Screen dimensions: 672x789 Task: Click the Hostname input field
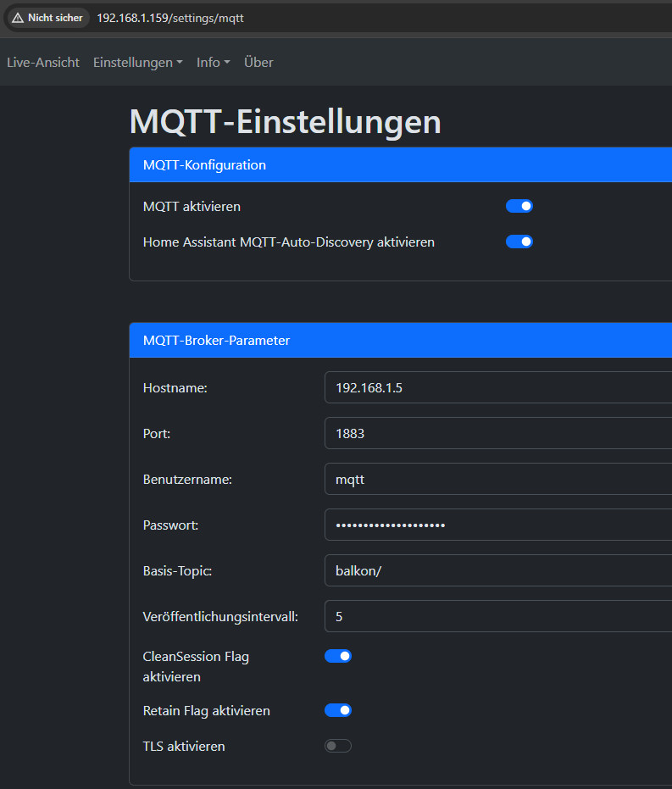tap(497, 387)
